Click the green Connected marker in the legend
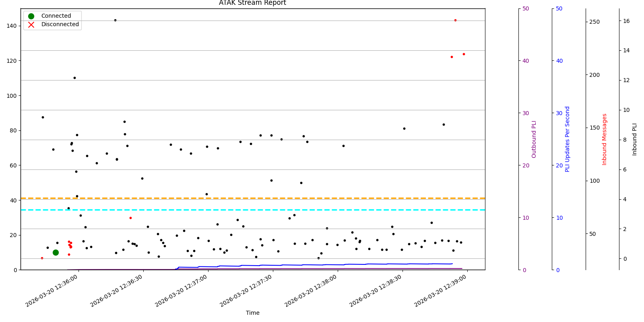 pyautogui.click(x=31, y=16)
